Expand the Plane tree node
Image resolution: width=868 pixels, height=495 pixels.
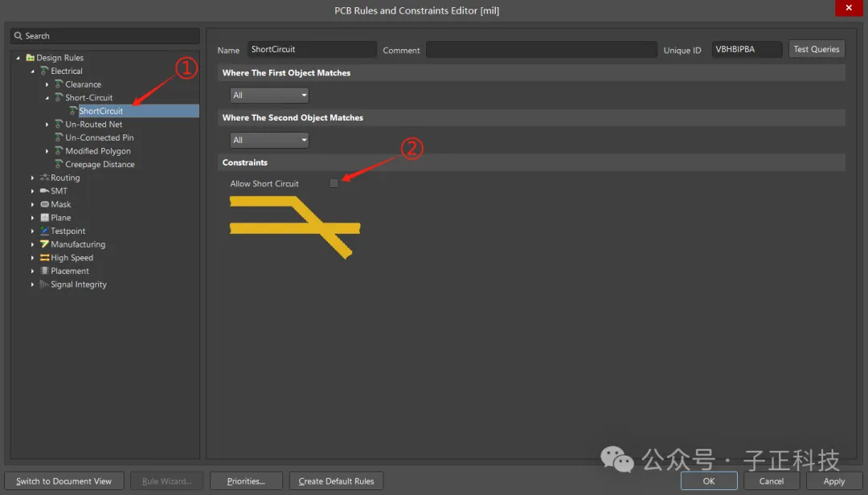click(x=32, y=218)
